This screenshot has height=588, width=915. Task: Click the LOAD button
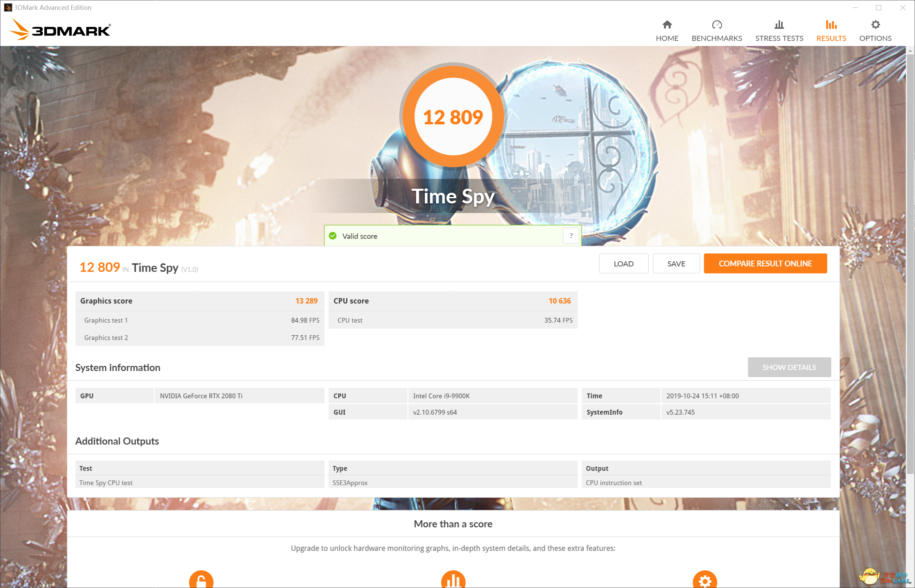[x=624, y=264]
